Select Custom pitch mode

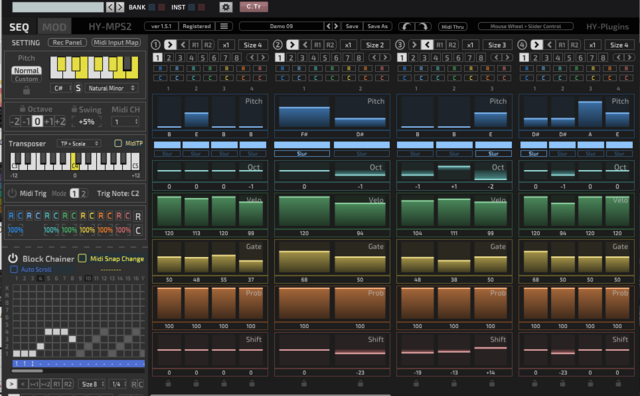27,79
